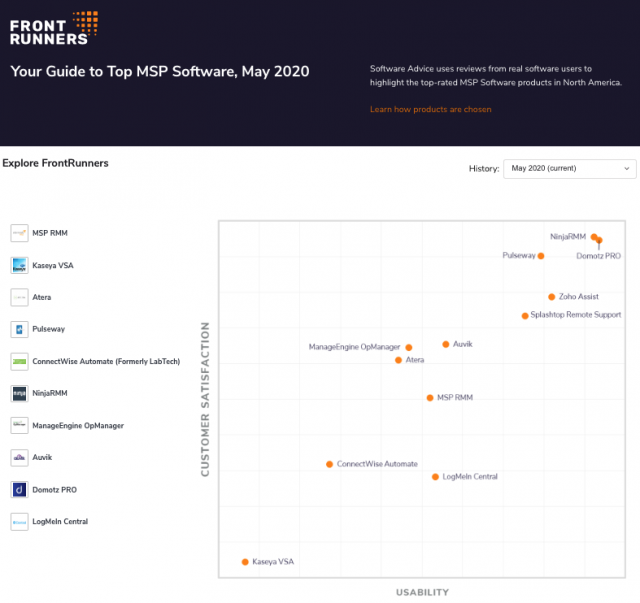Viewport: 640px width, 603px height.
Task: Click the LogMeIn Central data point
Action: 435,477
